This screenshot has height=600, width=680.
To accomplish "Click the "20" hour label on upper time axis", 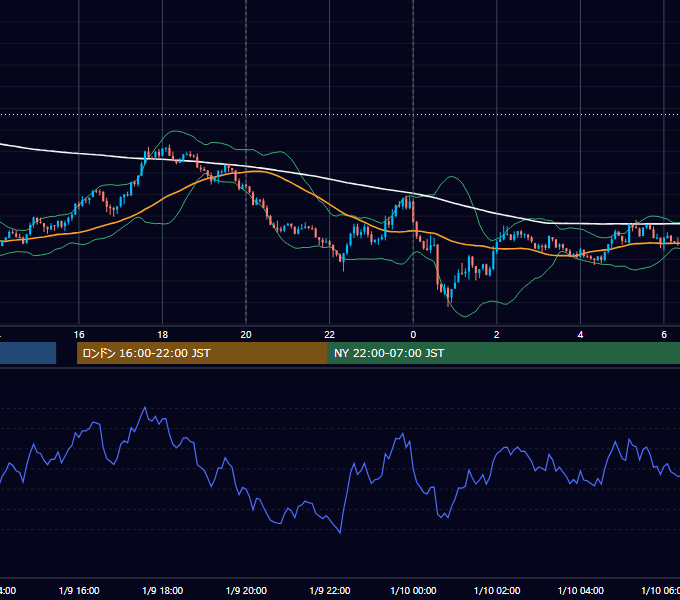I will point(246,335).
